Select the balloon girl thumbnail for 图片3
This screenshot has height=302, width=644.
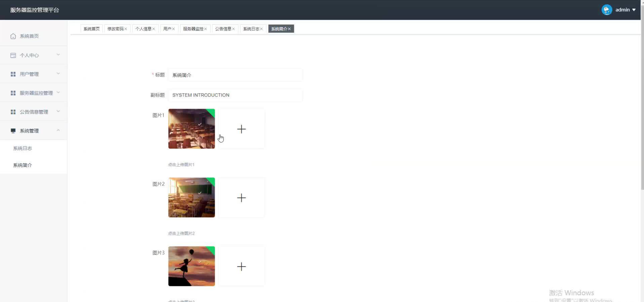192,266
